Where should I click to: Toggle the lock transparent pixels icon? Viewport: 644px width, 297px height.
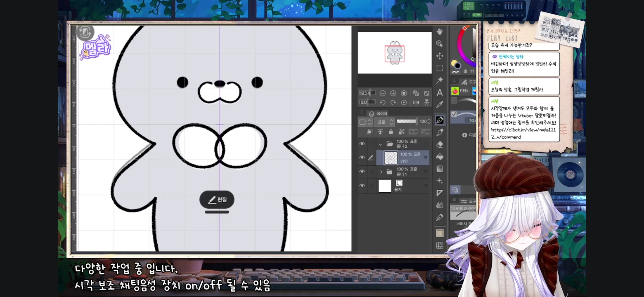pos(402,132)
